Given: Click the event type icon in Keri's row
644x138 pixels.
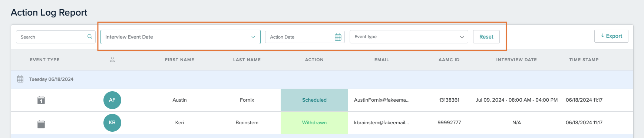Looking at the screenshot, I should coord(41,124).
